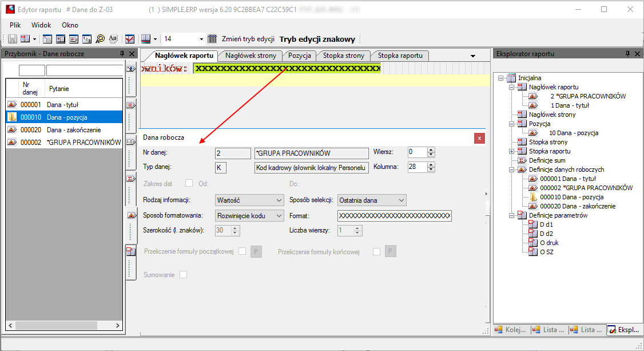The image size is (644, 351).
Task: Increase the Wiersz spinner value
Action: point(431,149)
